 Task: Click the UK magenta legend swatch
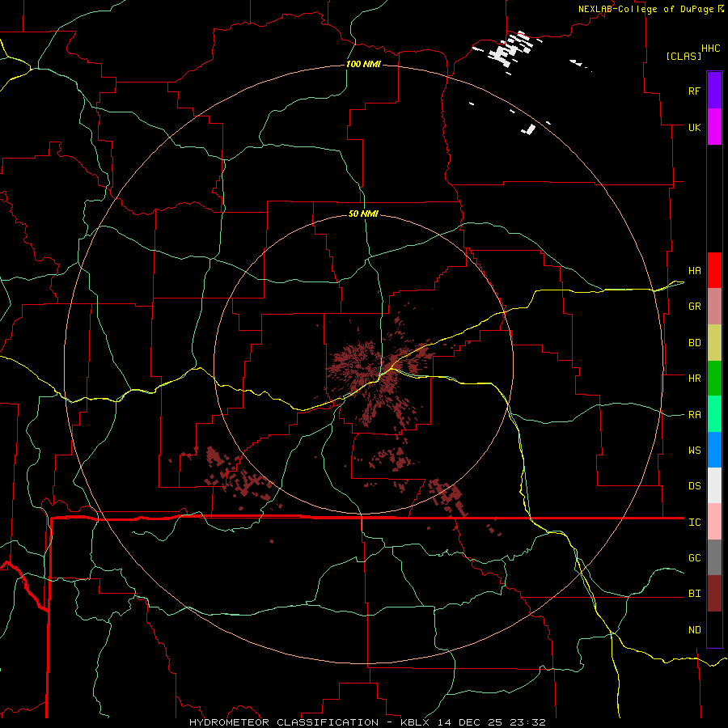pyautogui.click(x=714, y=127)
